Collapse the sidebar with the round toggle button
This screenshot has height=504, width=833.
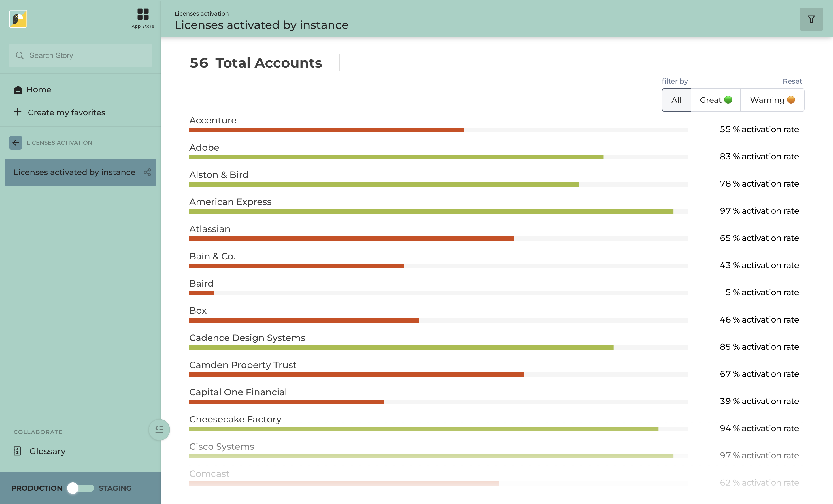pyautogui.click(x=159, y=430)
